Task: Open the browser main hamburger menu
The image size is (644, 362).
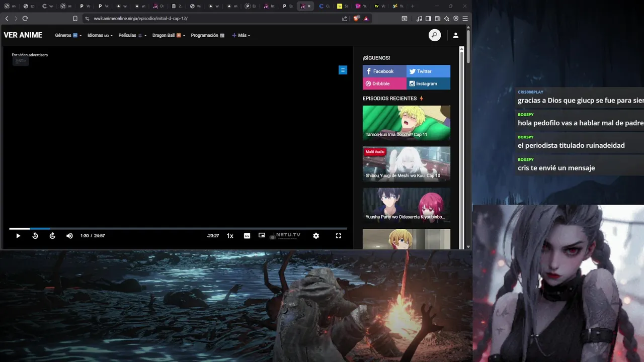Action: click(x=465, y=19)
